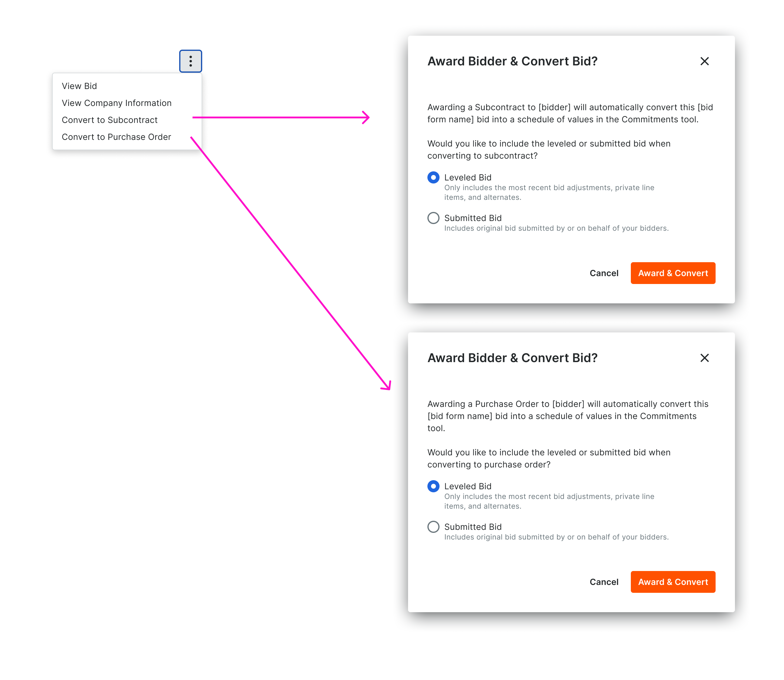Close the purchase order dialog with the X icon
This screenshot has height=680, width=784.
(705, 358)
